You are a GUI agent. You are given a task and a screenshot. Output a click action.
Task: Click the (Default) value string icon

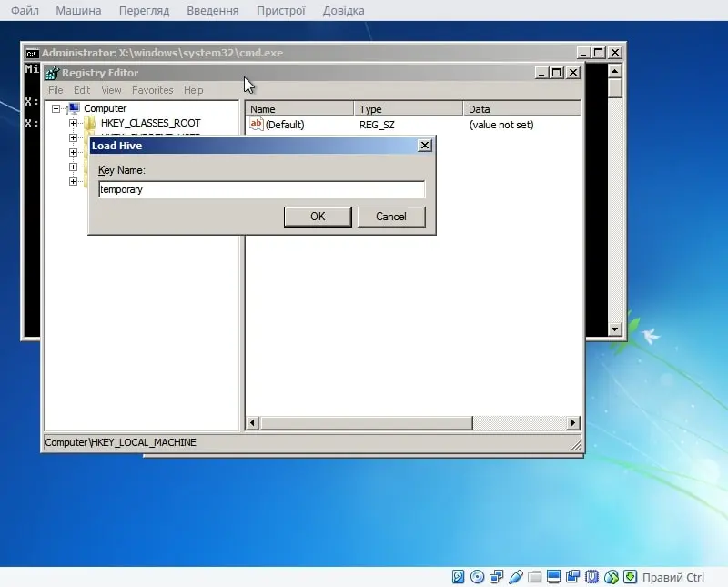257,124
